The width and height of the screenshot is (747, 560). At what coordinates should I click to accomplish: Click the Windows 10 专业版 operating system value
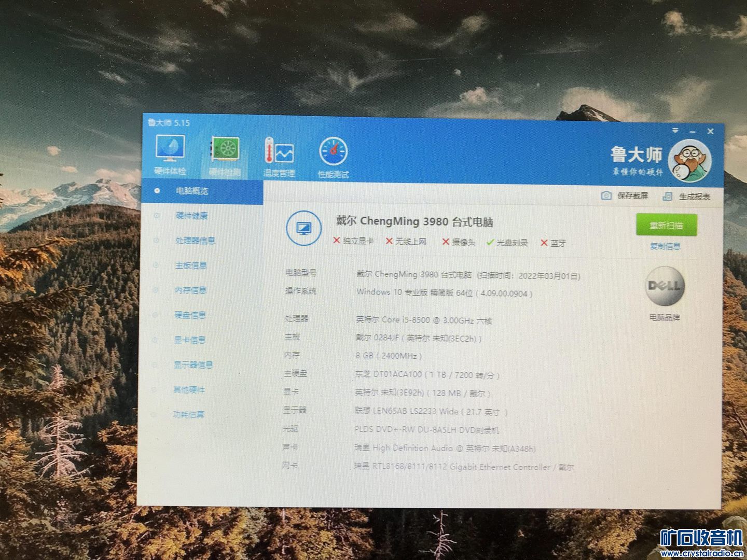[444, 293]
